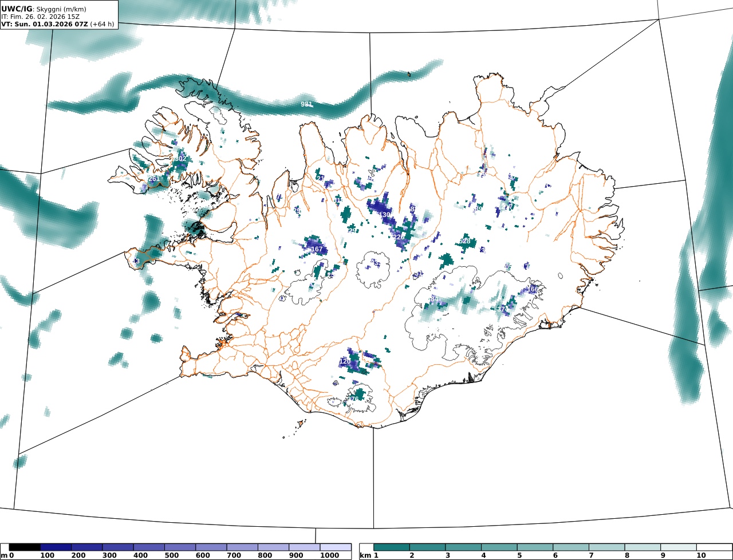Select the 300–400 m legend swatch
Image resolution: width=733 pixels, height=560 pixels.
tap(118, 547)
